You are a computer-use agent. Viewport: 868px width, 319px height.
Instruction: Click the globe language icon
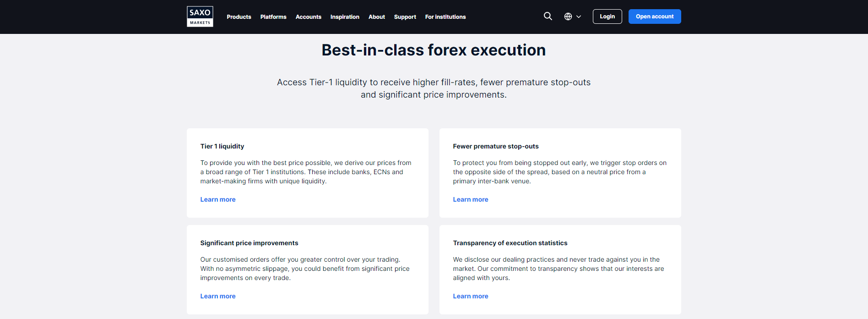click(x=568, y=16)
